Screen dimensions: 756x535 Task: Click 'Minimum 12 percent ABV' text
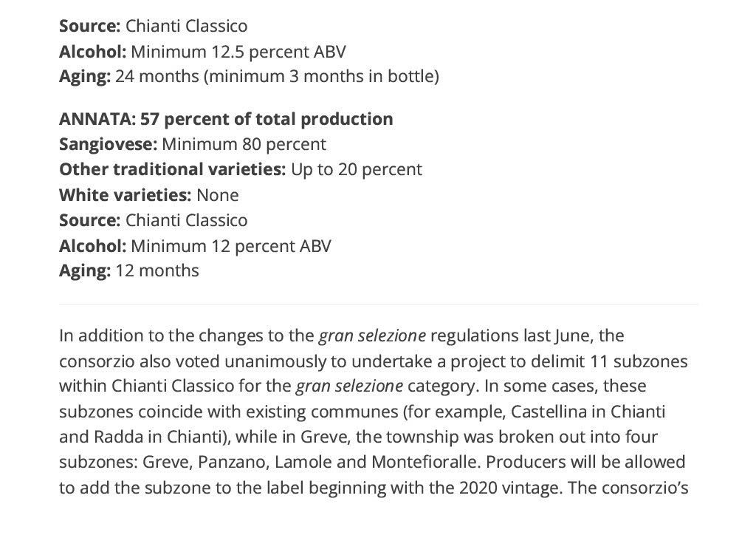231,246
